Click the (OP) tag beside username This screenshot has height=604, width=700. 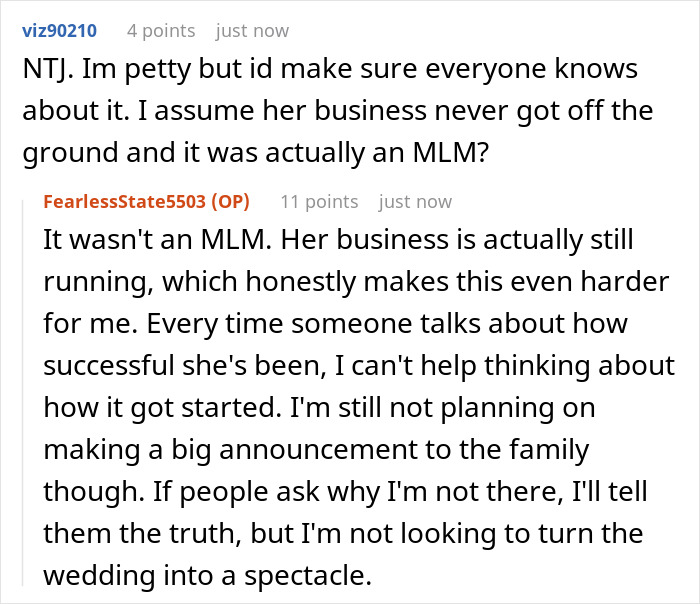[x=230, y=202]
